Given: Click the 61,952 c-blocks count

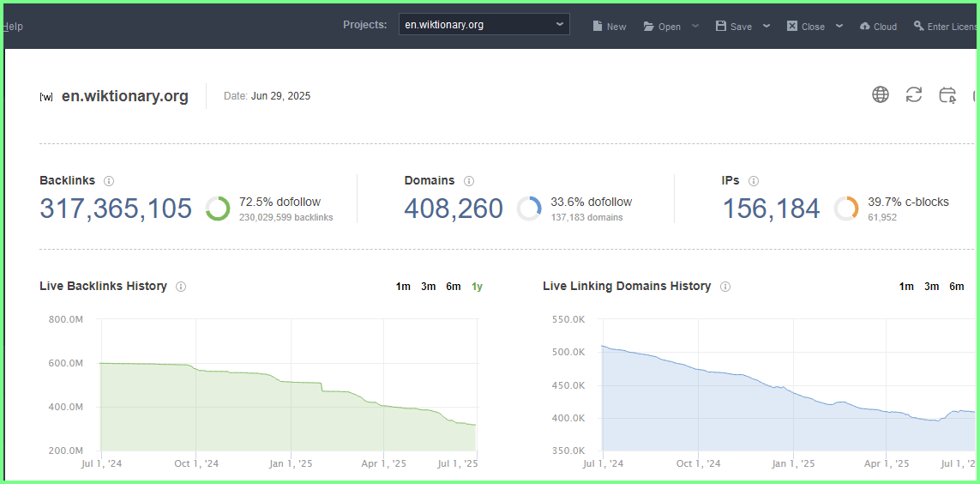Looking at the screenshot, I should click(x=882, y=218).
